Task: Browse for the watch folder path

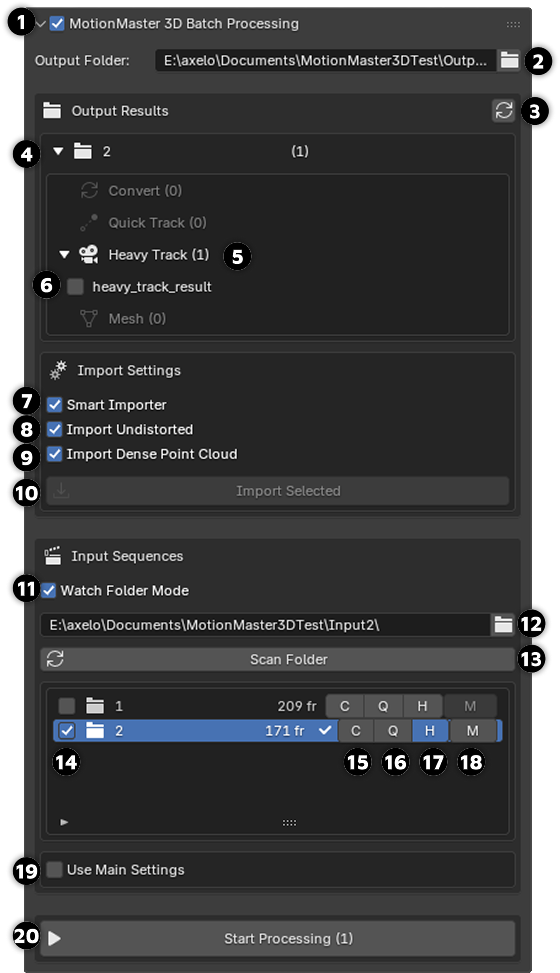Action: coord(503,624)
